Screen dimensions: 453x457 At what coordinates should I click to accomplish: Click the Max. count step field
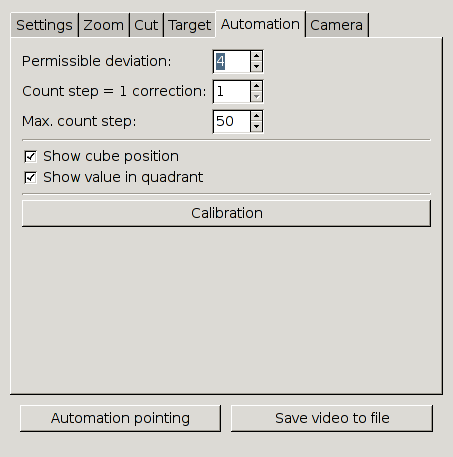(232, 121)
